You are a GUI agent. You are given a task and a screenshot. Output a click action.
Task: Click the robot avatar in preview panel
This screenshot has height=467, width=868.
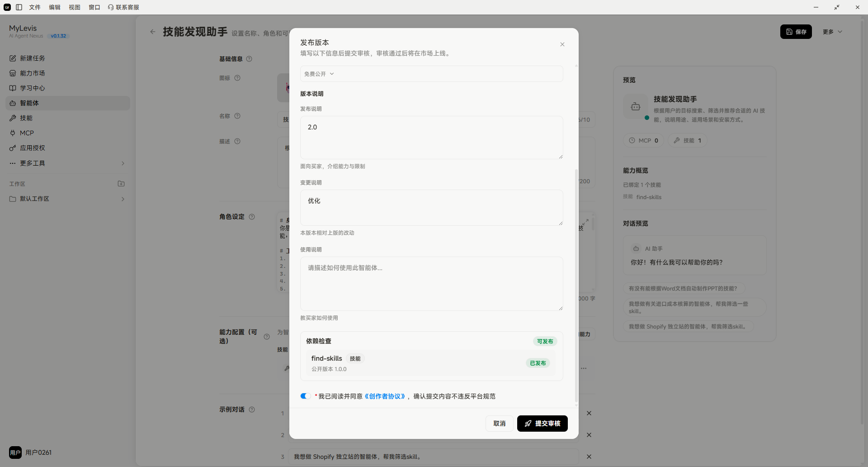coord(636,106)
